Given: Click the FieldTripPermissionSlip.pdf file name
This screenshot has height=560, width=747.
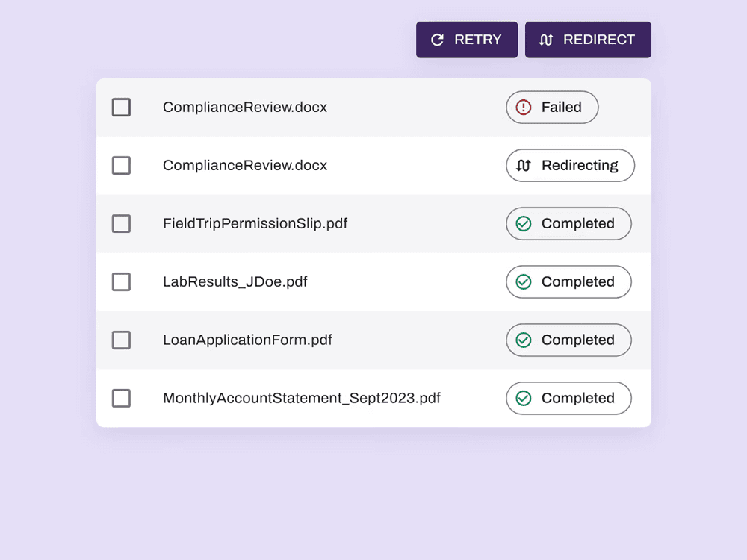Looking at the screenshot, I should coord(255,223).
